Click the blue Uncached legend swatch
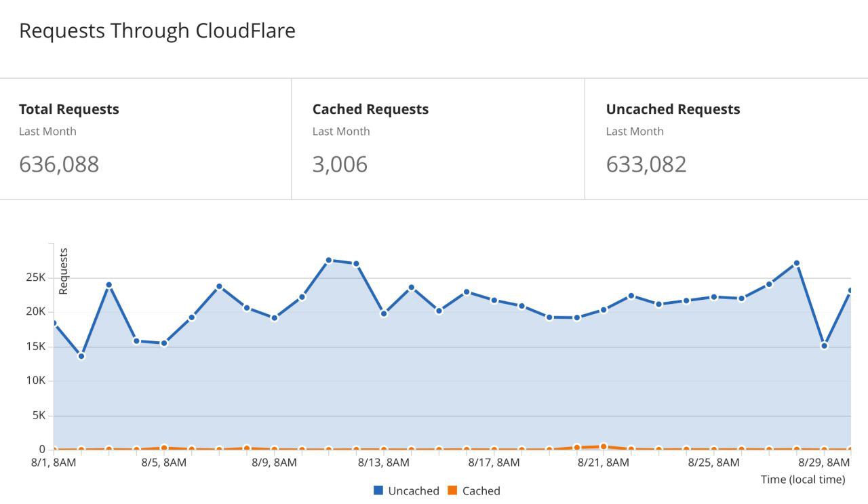This screenshot has width=868, height=504. (378, 490)
